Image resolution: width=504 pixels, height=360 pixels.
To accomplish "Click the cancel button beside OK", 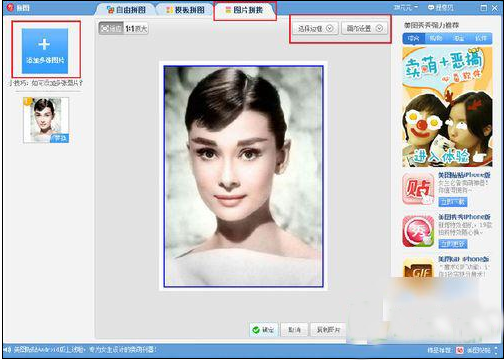I will 294,330.
